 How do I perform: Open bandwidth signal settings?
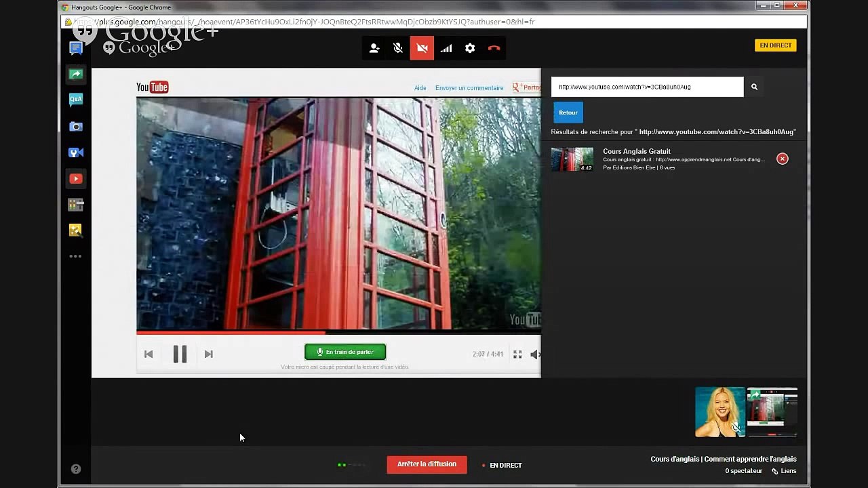click(446, 48)
